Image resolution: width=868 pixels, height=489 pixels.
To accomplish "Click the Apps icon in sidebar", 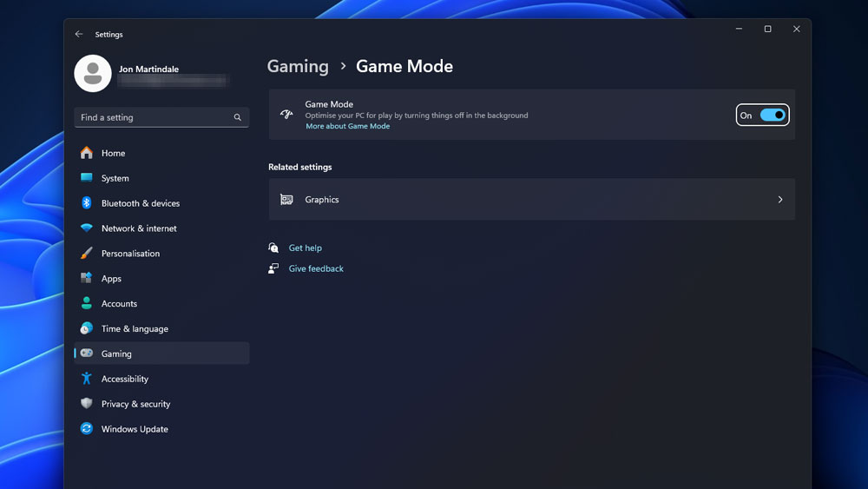I will pyautogui.click(x=86, y=278).
